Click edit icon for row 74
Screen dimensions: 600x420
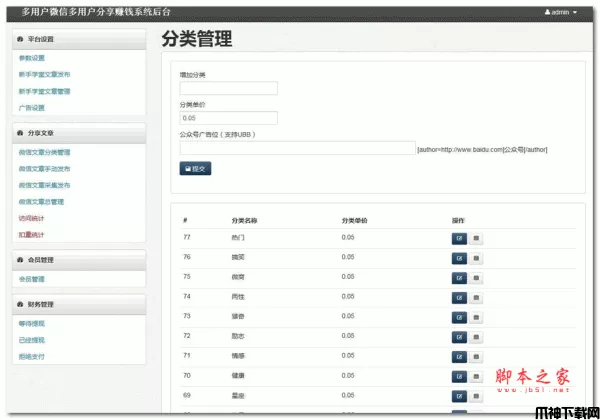[x=460, y=296]
